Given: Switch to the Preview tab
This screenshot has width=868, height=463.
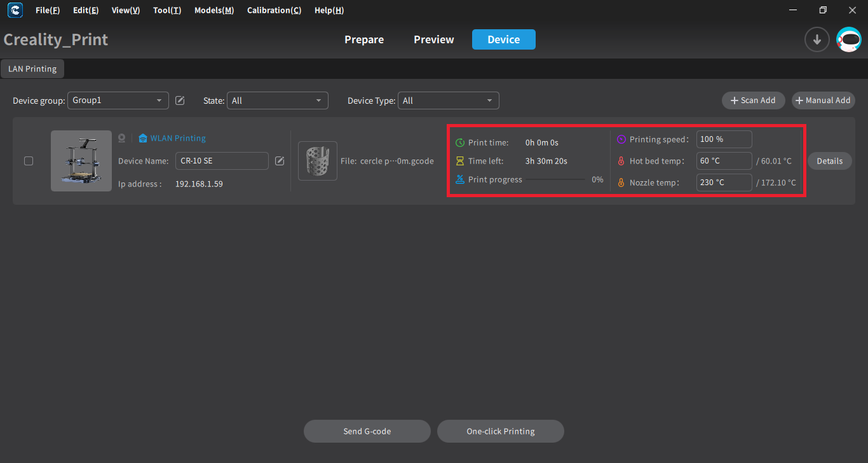Looking at the screenshot, I should (x=434, y=39).
